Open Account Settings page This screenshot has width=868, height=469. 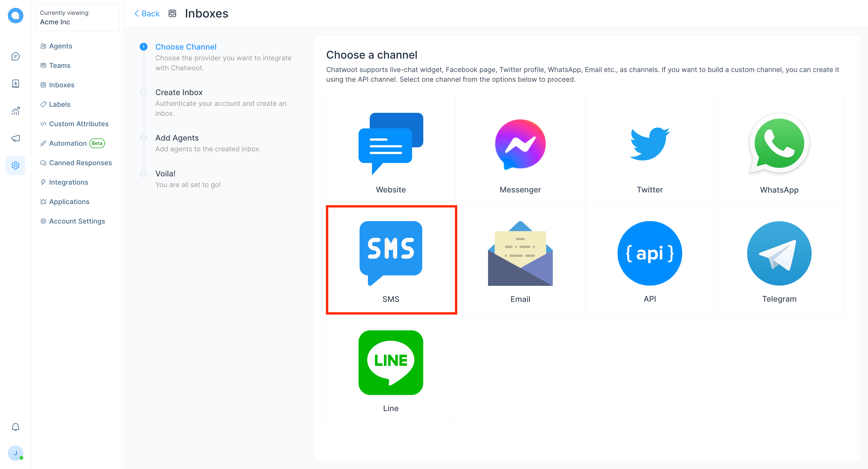pos(77,221)
